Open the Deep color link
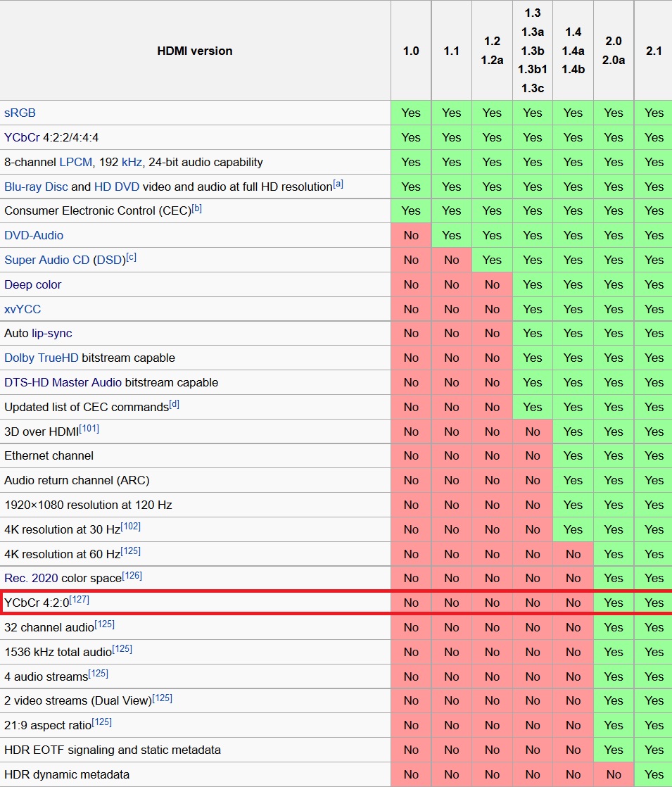Image resolution: width=672 pixels, height=787 pixels. 32,284
